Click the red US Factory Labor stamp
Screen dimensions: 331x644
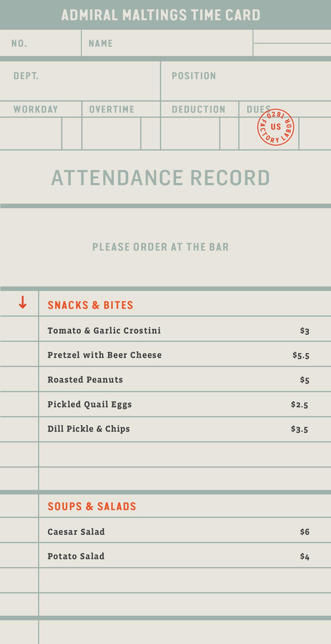(275, 127)
